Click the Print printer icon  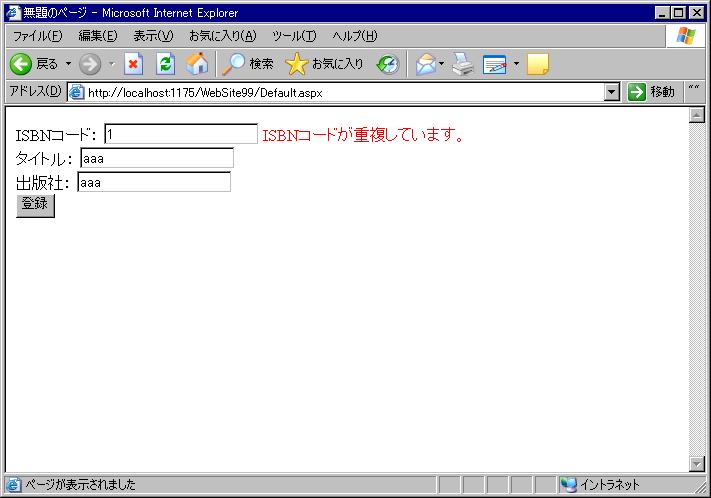click(x=463, y=64)
